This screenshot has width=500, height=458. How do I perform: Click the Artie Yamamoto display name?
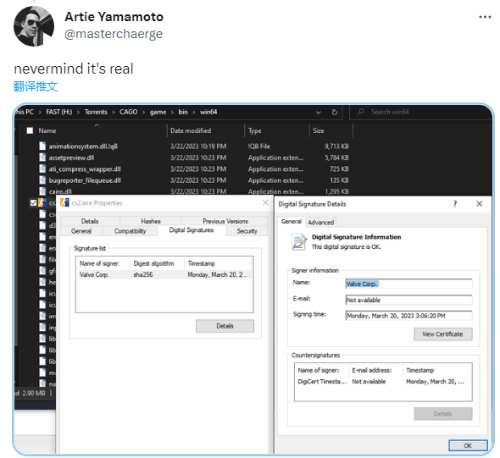(114, 17)
